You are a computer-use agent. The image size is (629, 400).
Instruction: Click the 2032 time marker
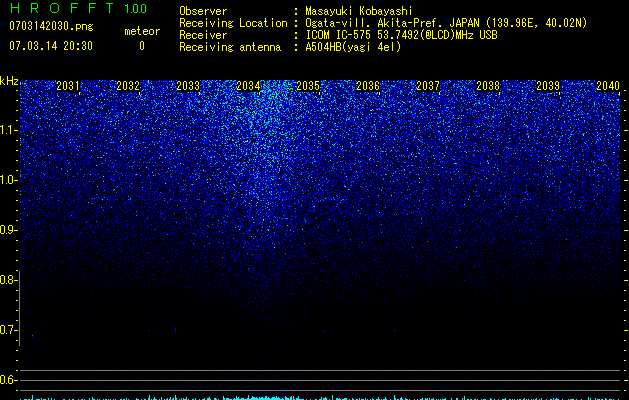[x=128, y=86]
